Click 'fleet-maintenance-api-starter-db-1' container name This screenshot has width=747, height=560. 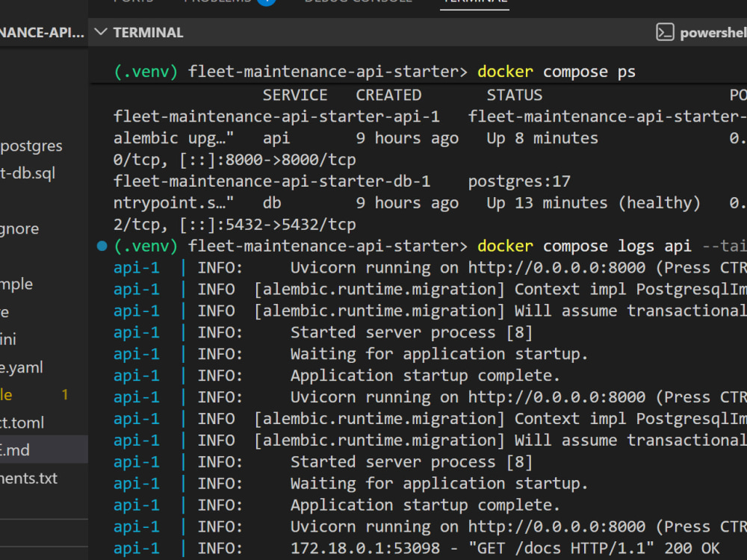pyautogui.click(x=272, y=181)
